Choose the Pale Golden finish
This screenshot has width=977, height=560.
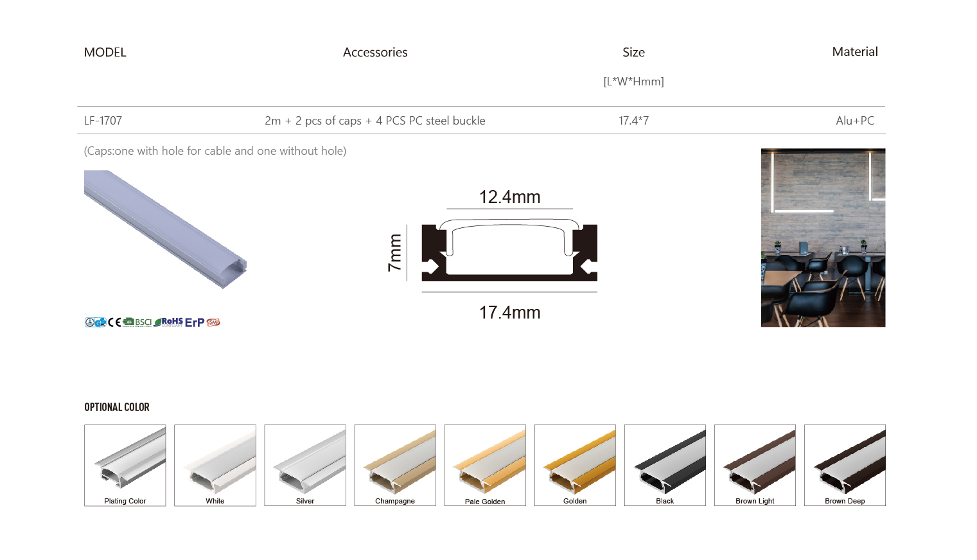click(485, 465)
